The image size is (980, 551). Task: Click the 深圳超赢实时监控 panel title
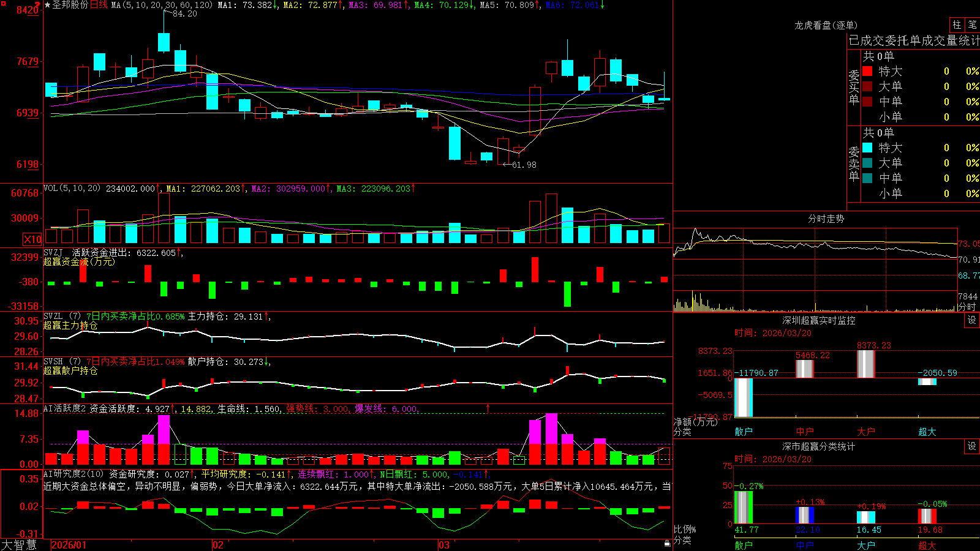pos(819,320)
